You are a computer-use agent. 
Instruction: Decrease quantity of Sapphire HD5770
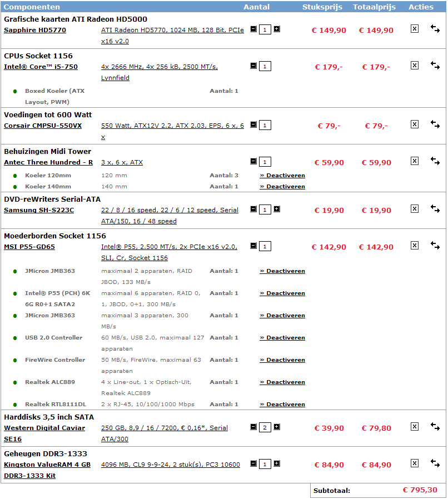coord(253,29)
